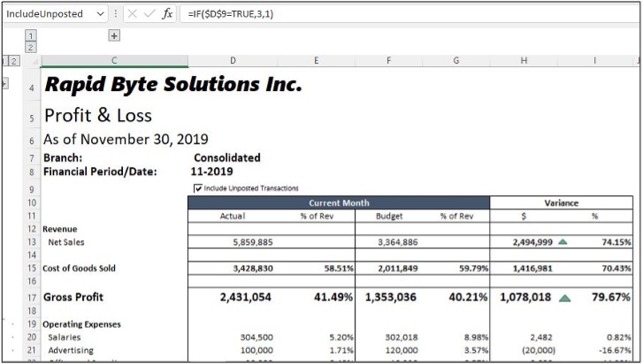The height and width of the screenshot is (364, 642).
Task: Click the Current Month header band
Action: [339, 203]
